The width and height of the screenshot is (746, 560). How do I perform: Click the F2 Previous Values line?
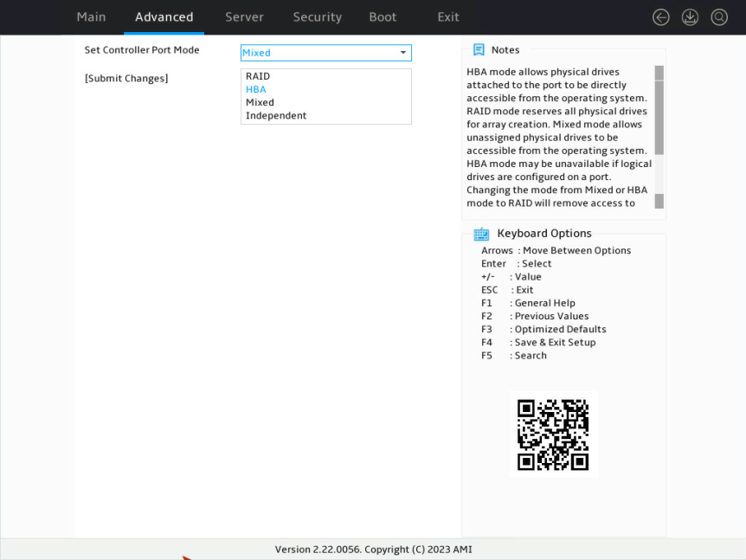pyautogui.click(x=535, y=317)
